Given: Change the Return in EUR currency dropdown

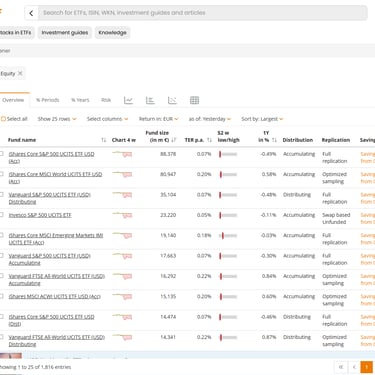Looking at the screenshot, I should pyautogui.click(x=159, y=119).
